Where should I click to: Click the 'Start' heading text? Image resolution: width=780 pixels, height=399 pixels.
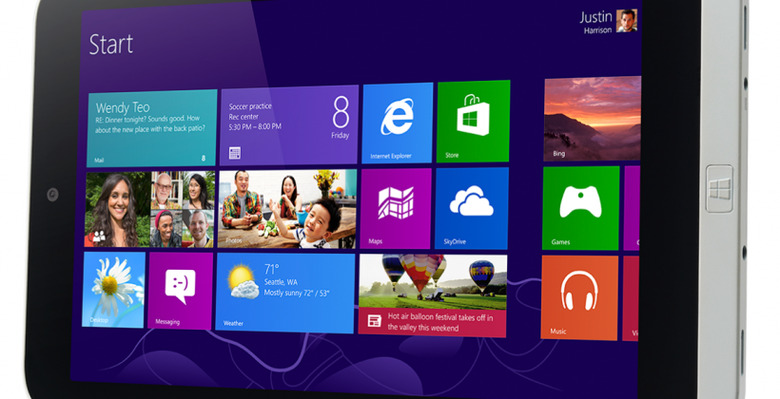(x=111, y=44)
